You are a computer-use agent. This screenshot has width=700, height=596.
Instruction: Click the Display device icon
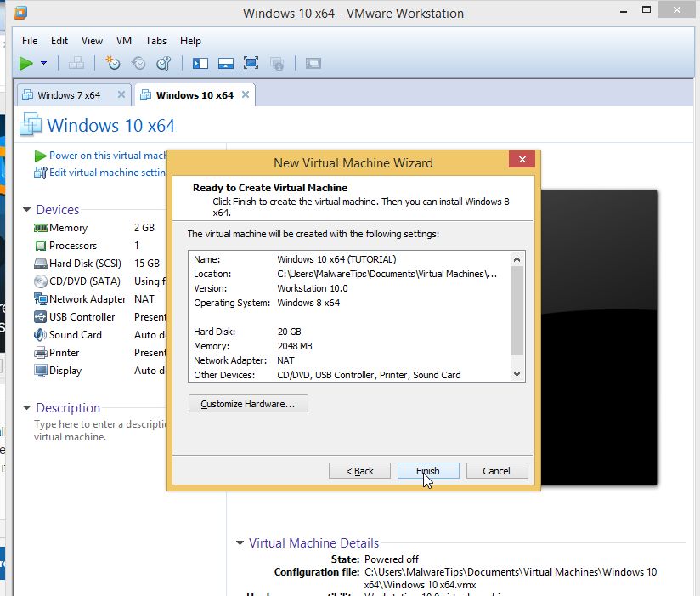point(41,371)
